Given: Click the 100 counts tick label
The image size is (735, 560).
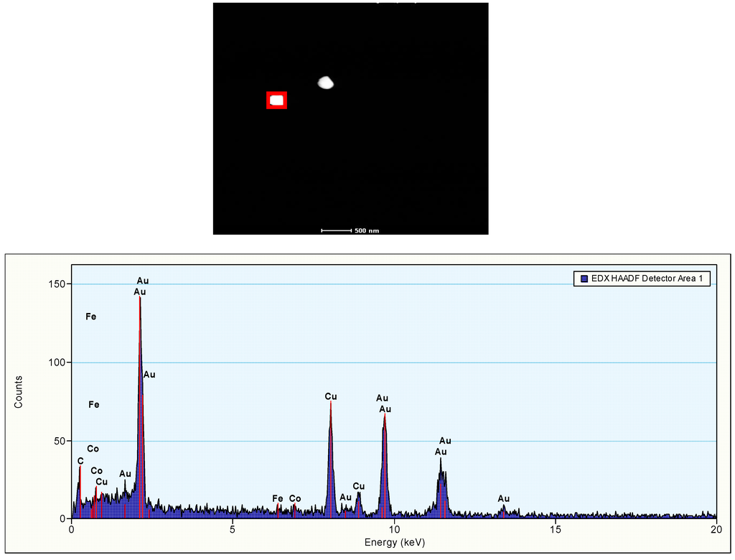Looking at the screenshot, I should pyautogui.click(x=57, y=363).
